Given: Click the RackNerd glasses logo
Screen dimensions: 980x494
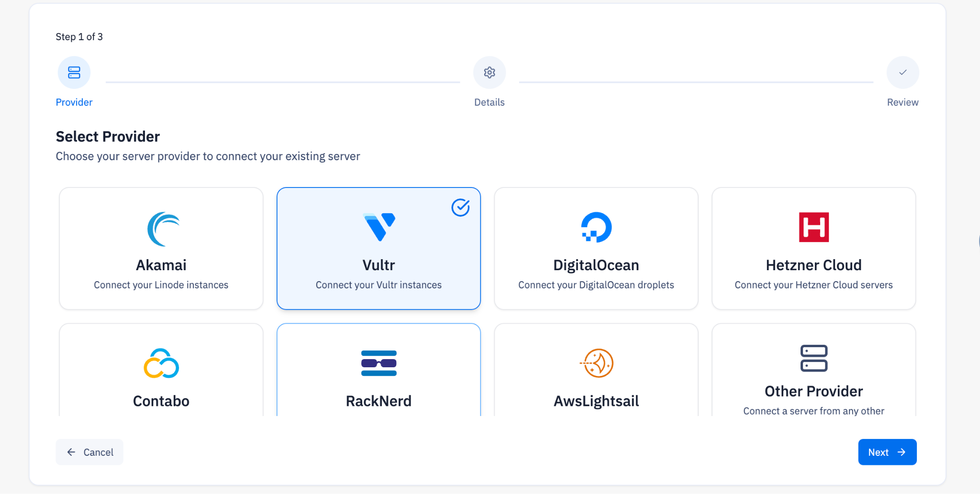Looking at the screenshot, I should (379, 363).
